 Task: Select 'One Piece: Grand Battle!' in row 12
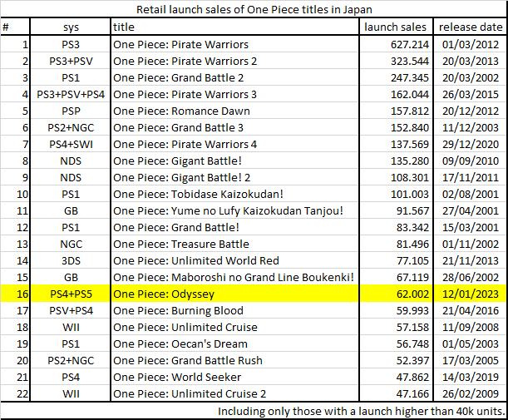point(176,228)
